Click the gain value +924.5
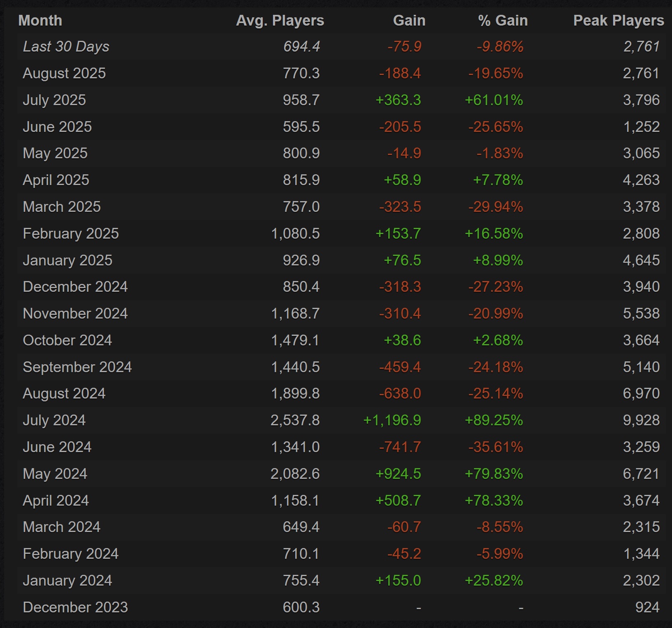672x628 pixels. tap(398, 474)
